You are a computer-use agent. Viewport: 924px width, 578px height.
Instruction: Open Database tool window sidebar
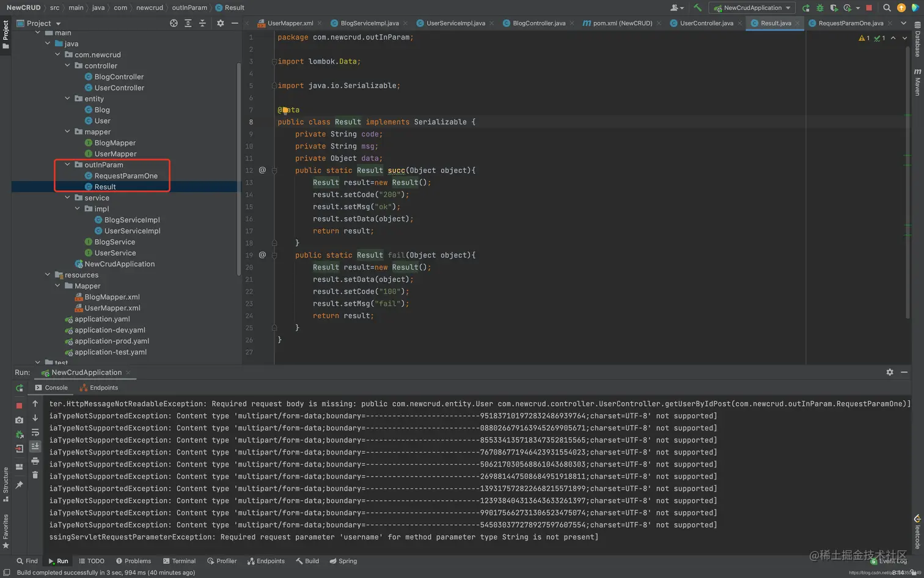coord(917,40)
